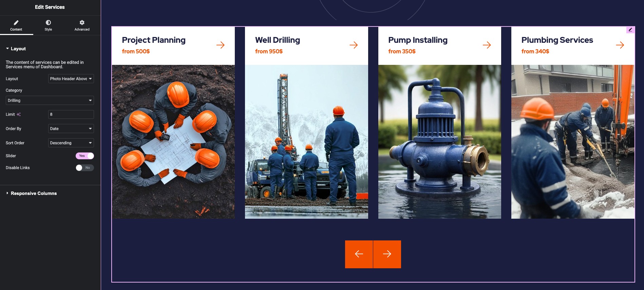Viewport: 644px width, 290px height.
Task: Open the Category dropdown set to Drilling
Action: coord(50,101)
